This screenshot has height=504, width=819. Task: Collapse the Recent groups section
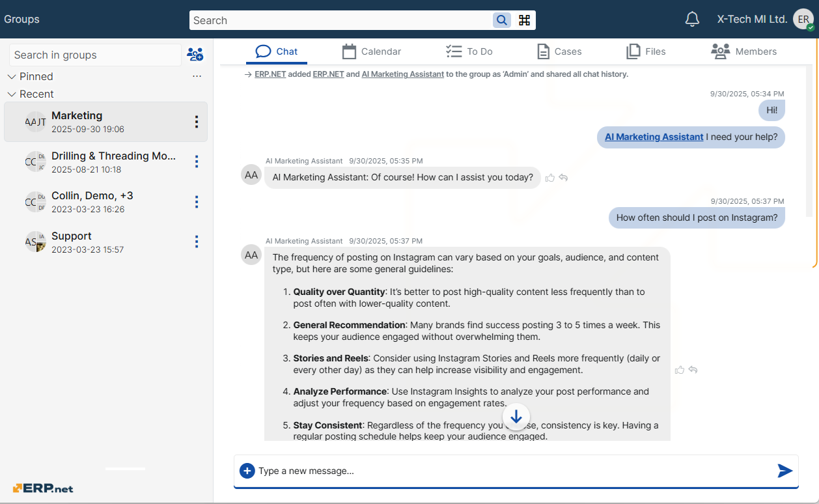point(12,94)
